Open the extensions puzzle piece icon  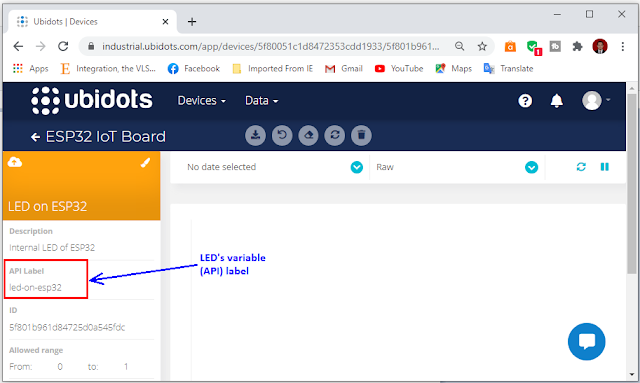(577, 47)
